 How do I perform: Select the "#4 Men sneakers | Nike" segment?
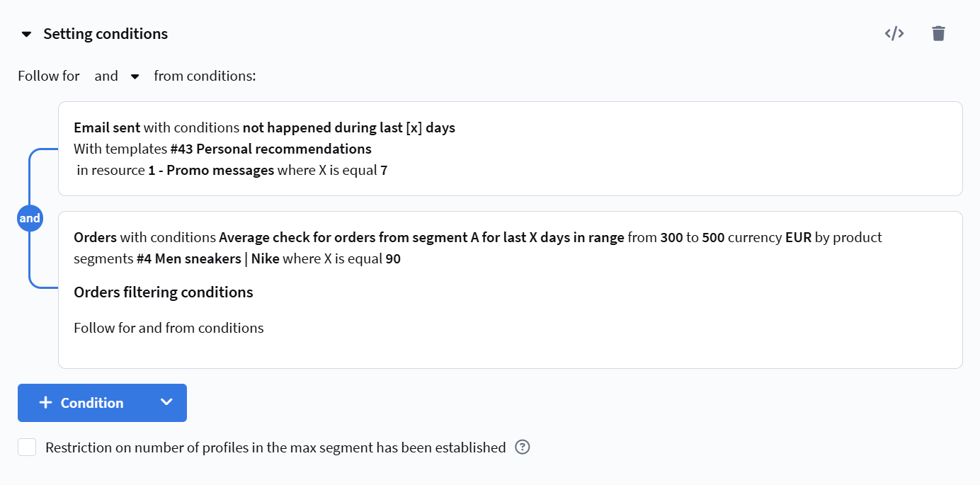coord(207,259)
